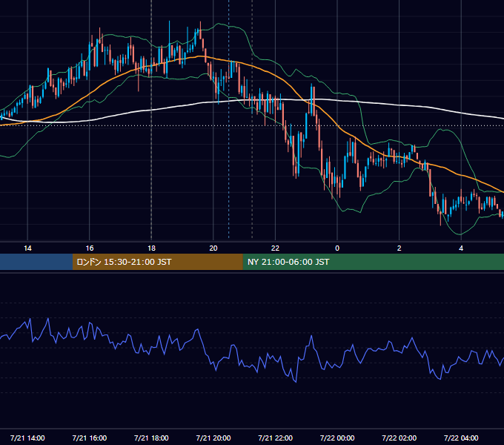Click the 7/22 02:00 time label
This screenshot has width=504, height=445.
coord(399,438)
